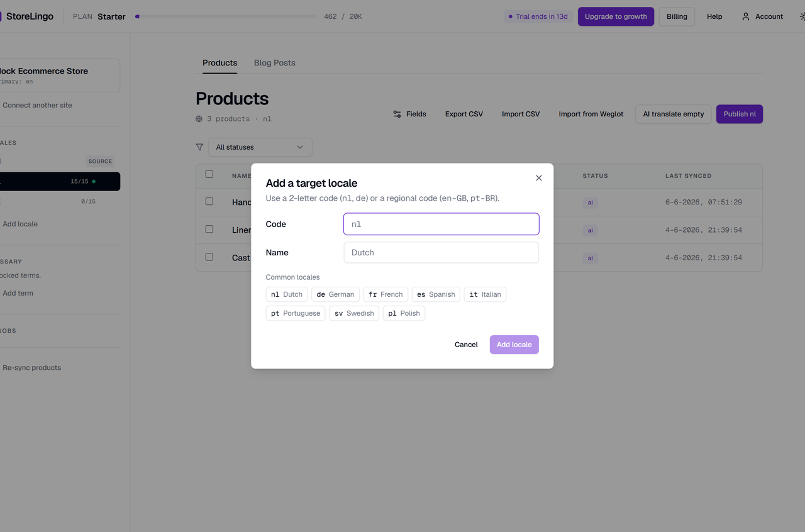Check the box for the Hand row
The width and height of the screenshot is (805, 532).
coord(209,201)
